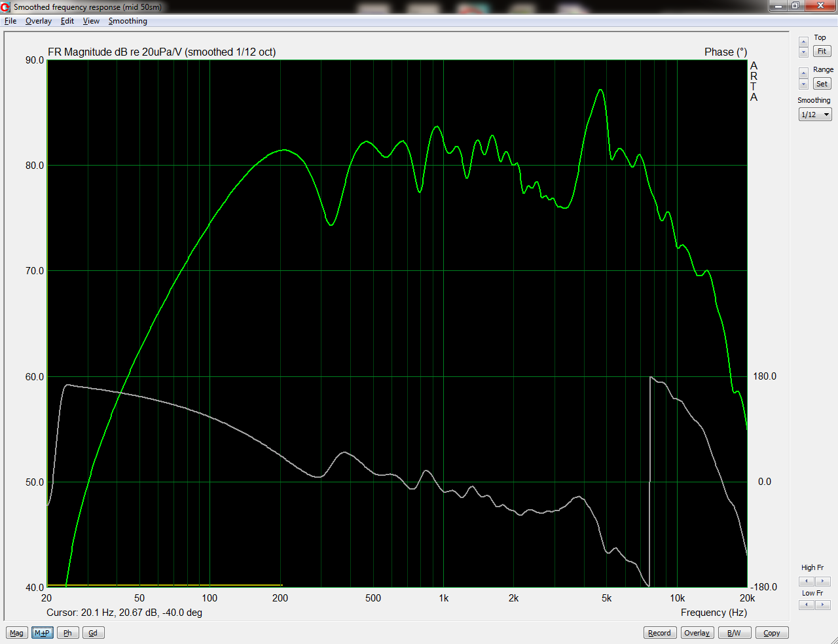Click the graph title 'FR Magnitude dB re 20uPa/V'
This screenshot has width=838, height=644.
[115, 52]
